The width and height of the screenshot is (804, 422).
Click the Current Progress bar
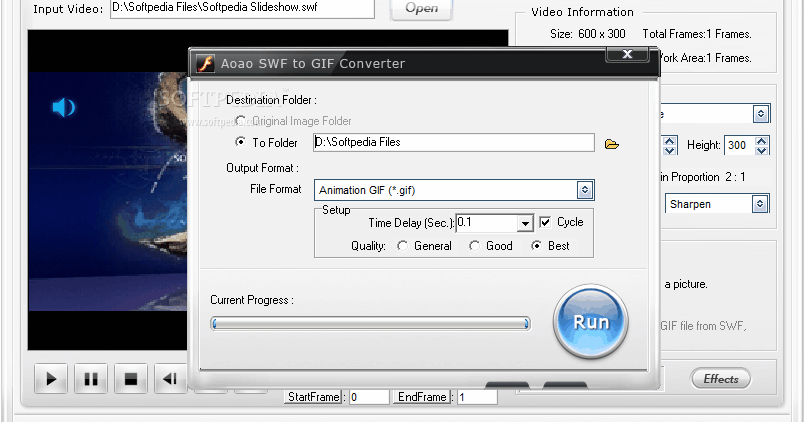pos(370,324)
